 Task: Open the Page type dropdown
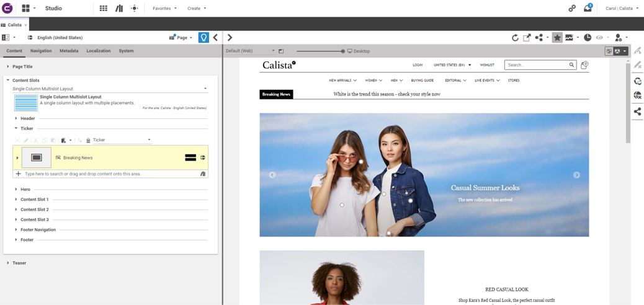(181, 38)
